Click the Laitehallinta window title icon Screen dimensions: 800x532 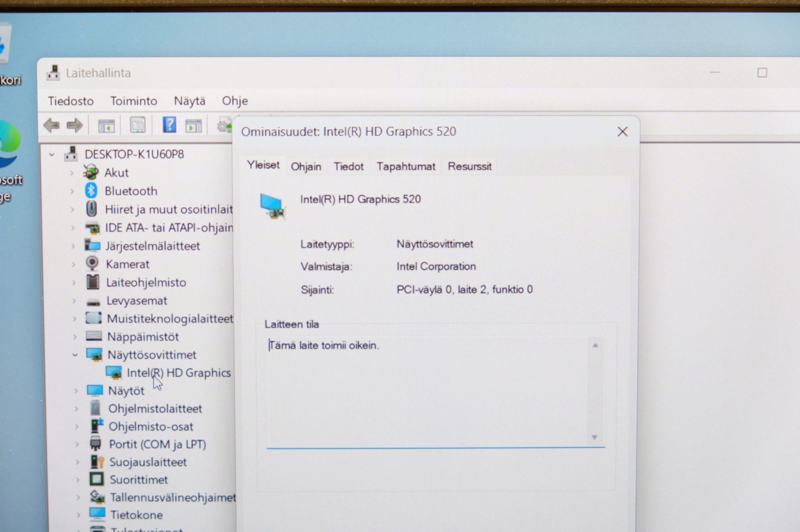coord(53,73)
